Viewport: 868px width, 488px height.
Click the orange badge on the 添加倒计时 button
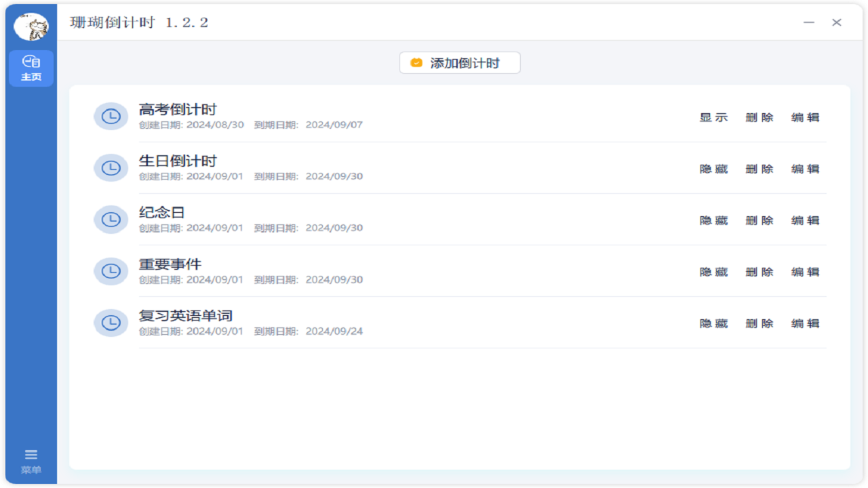[x=416, y=62]
